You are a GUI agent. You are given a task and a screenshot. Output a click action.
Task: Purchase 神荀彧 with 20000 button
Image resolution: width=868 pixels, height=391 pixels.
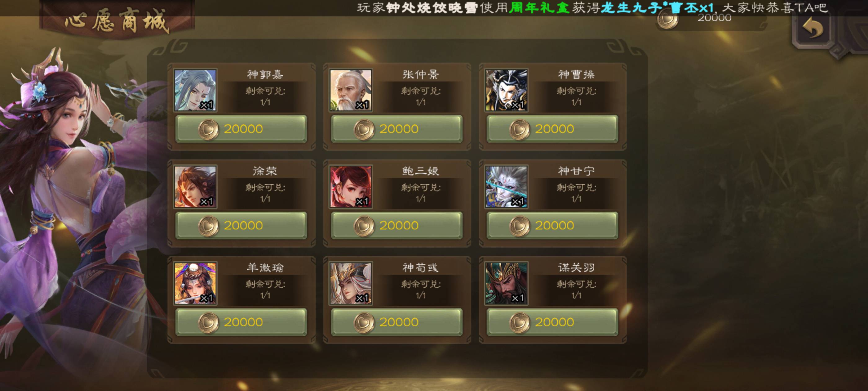click(397, 322)
